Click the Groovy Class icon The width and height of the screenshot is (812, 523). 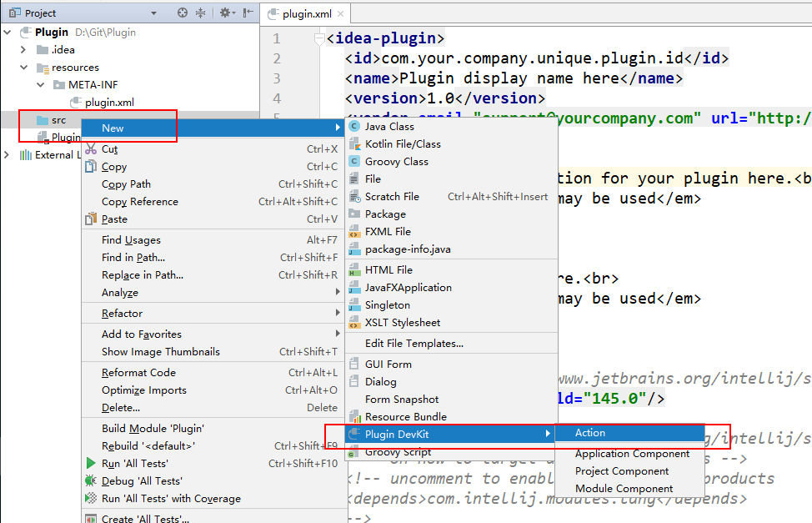pos(354,161)
